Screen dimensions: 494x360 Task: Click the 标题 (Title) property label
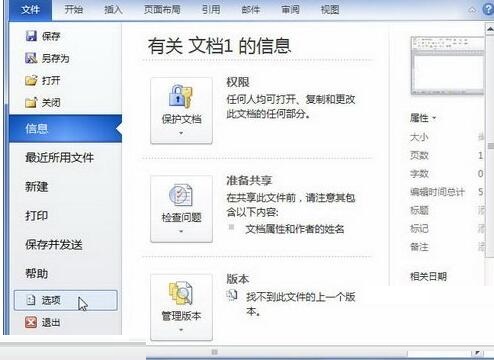point(419,210)
